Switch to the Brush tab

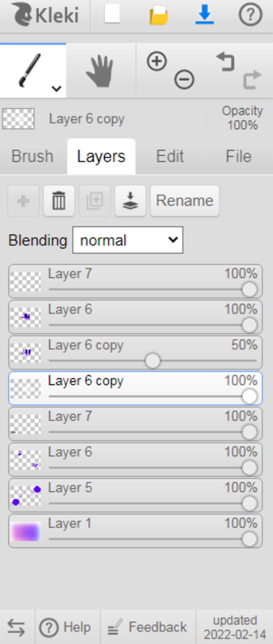(x=33, y=156)
